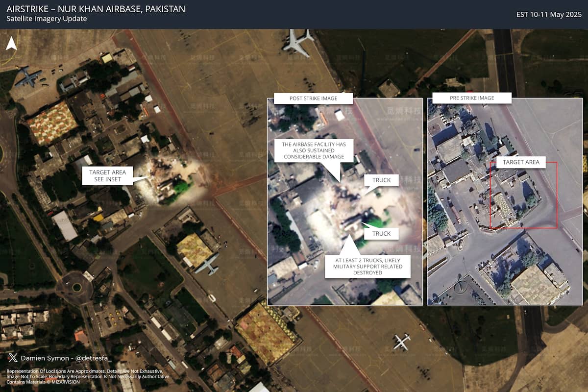Click the 'EST 10-11 May 2025' date text
Viewport: 588px width, 392px height.
tap(548, 14)
